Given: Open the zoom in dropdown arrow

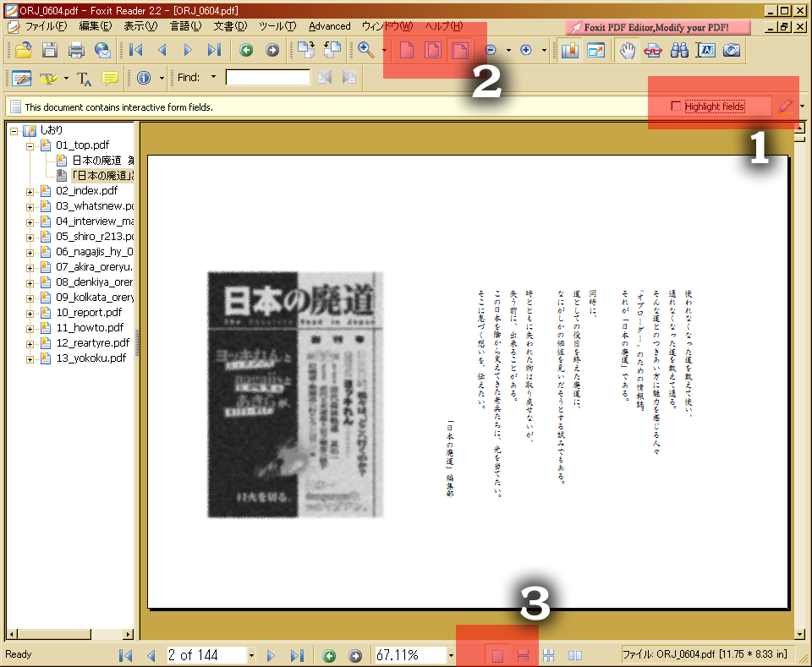Looking at the screenshot, I should click(x=544, y=50).
